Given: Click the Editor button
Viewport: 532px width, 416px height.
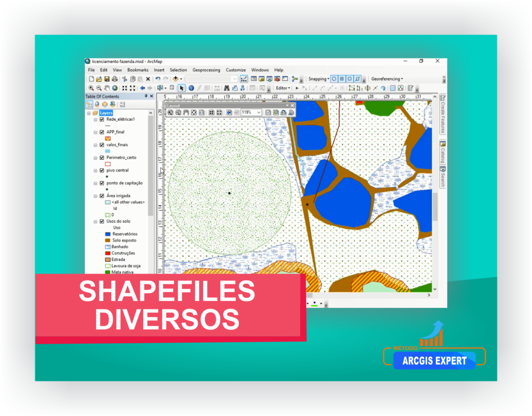Looking at the screenshot, I should [x=282, y=88].
